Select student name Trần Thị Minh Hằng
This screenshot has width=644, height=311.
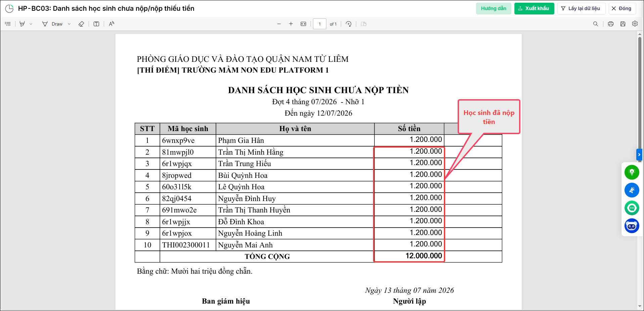click(x=250, y=152)
